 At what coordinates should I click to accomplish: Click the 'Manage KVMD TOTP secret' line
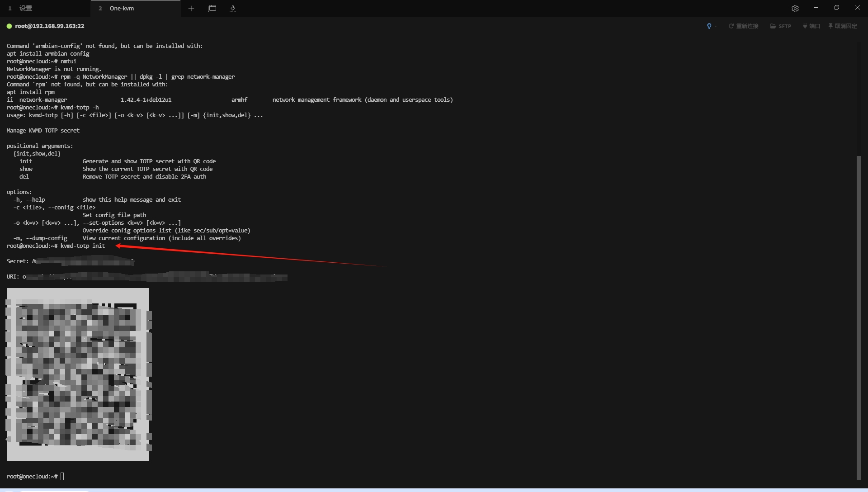pyautogui.click(x=43, y=131)
